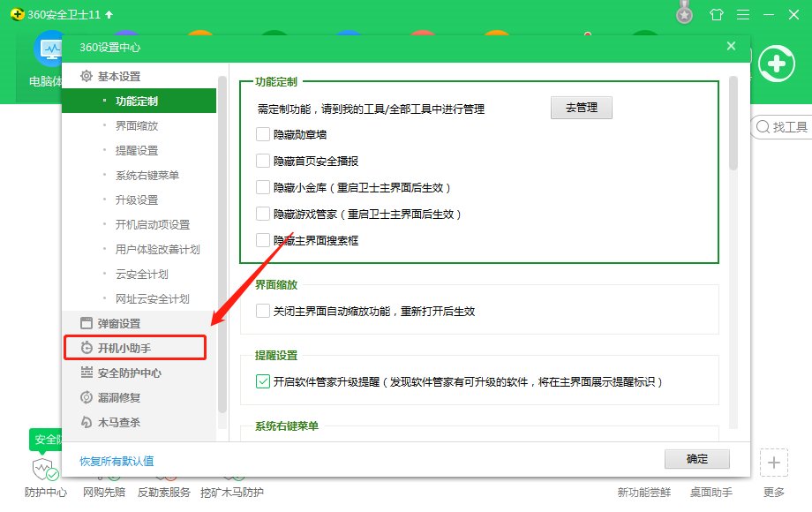The height and width of the screenshot is (512, 812).
Task: Click the 去管理 manage button
Action: [582, 107]
